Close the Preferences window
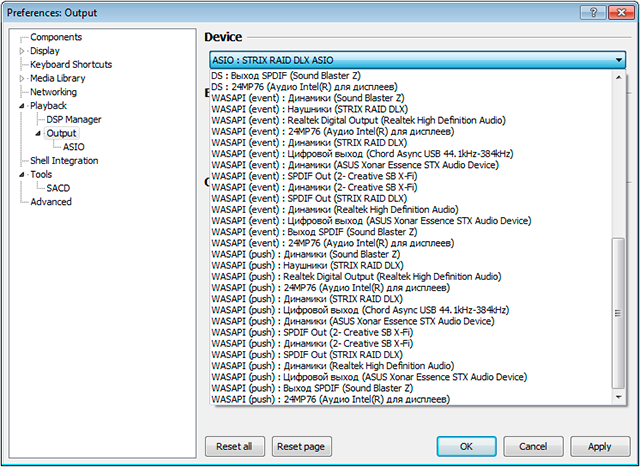The height and width of the screenshot is (467, 640). click(x=621, y=13)
